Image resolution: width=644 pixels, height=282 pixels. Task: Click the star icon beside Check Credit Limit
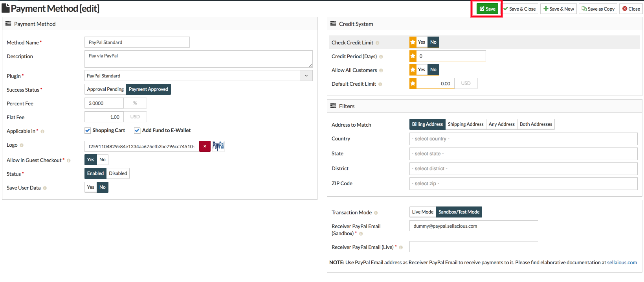click(x=413, y=42)
